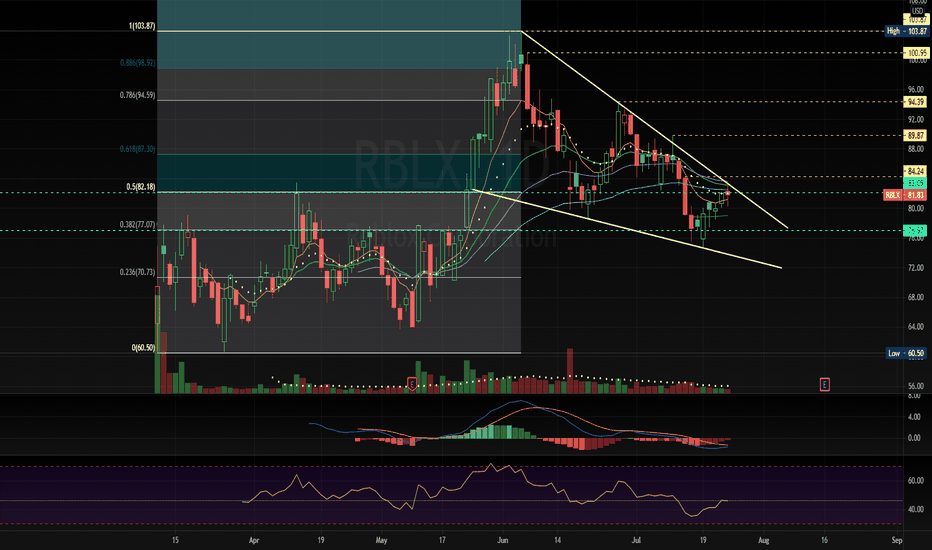Viewport: 932px width, 550px height.
Task: Open the upcoming earnings 'E' marker near mid-August
Action: click(824, 384)
